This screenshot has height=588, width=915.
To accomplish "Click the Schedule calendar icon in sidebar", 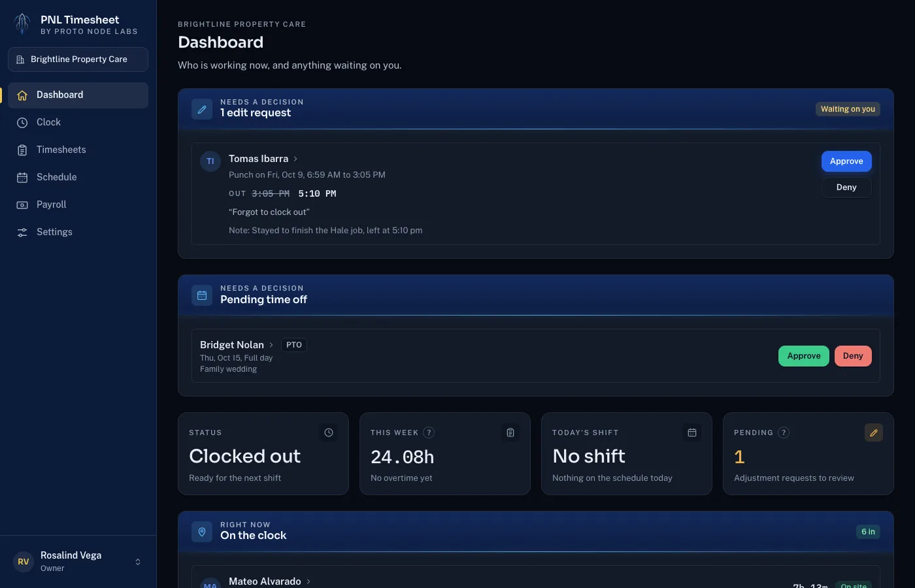I will (x=22, y=178).
